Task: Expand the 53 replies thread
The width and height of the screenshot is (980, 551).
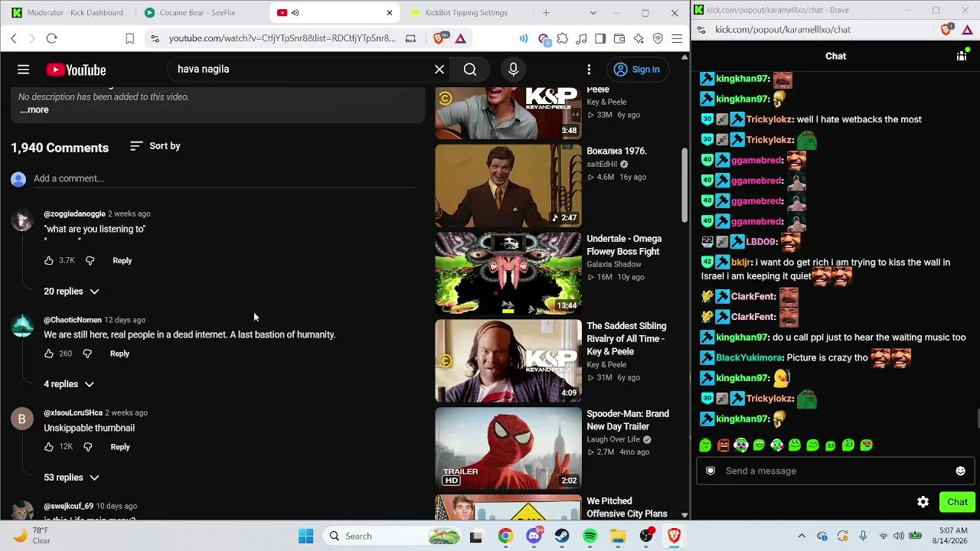Action: coord(71,478)
